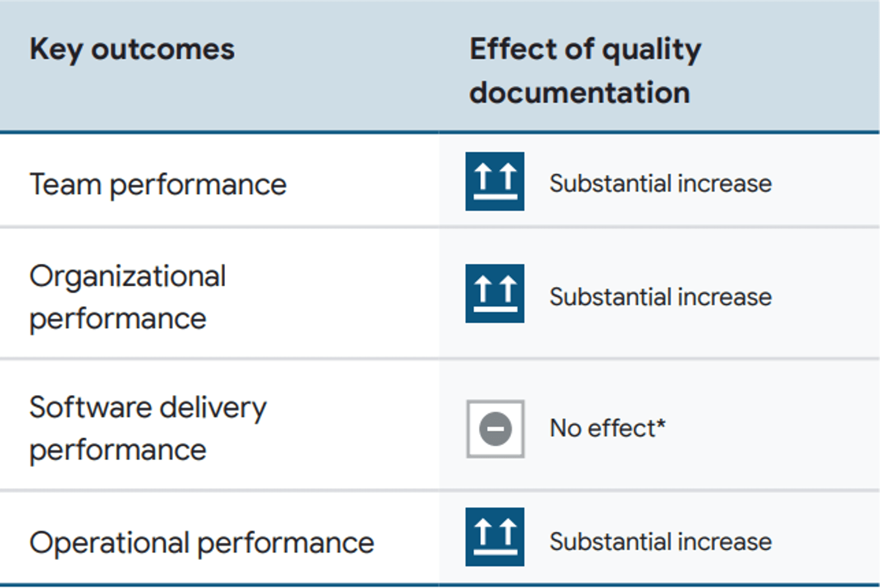
Task: Click the gray minus No effect icon
Action: click(495, 429)
